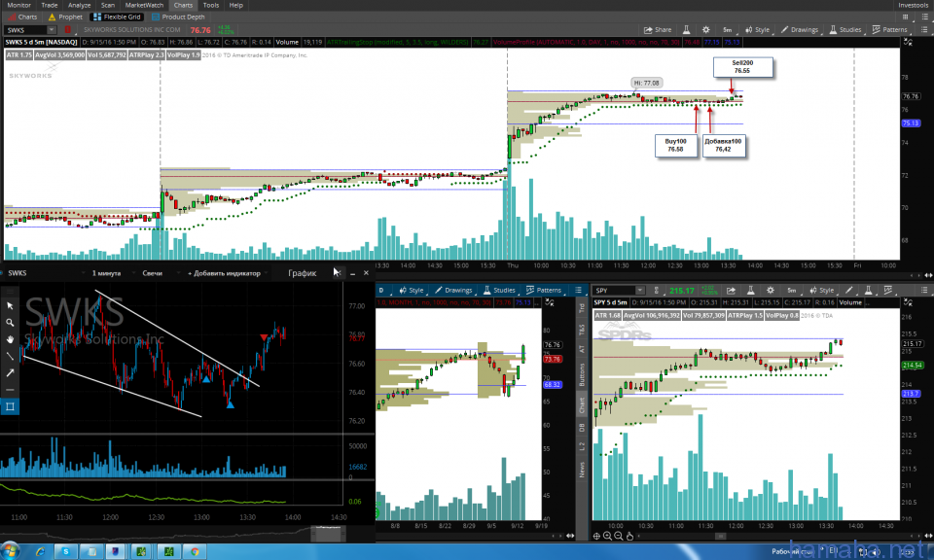Click the SWKS symbol input field

pyautogui.click(x=25, y=30)
